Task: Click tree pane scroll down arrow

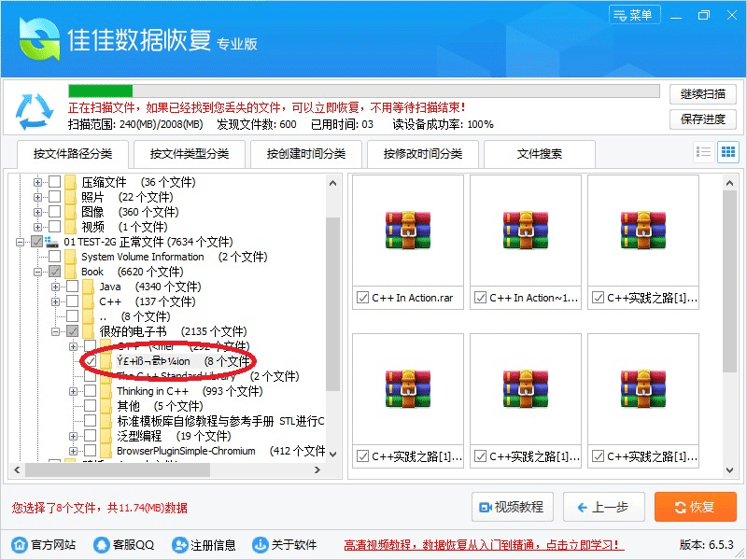Action: point(333,455)
